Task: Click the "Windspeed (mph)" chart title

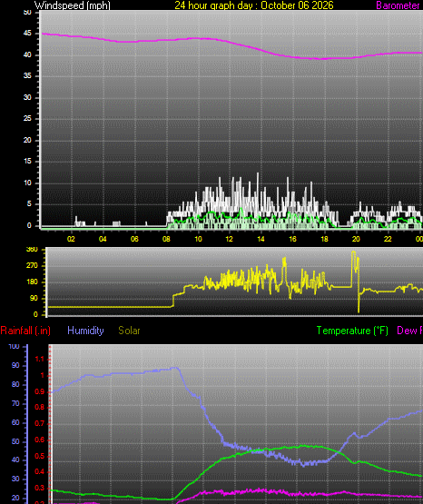Action: [x=73, y=5]
